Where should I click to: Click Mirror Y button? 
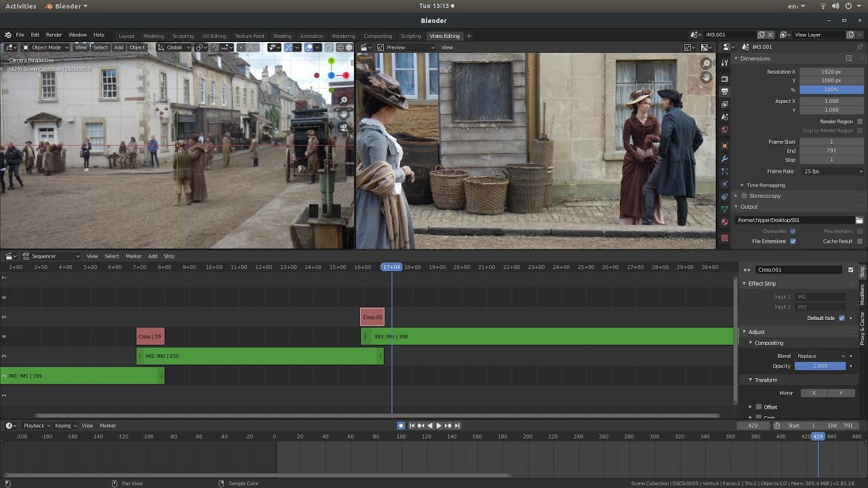841,393
